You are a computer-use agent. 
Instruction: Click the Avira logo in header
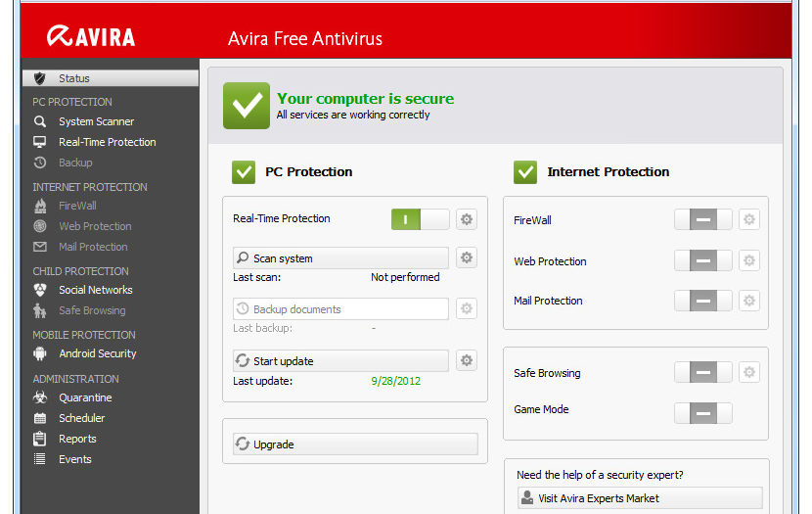pos(91,36)
